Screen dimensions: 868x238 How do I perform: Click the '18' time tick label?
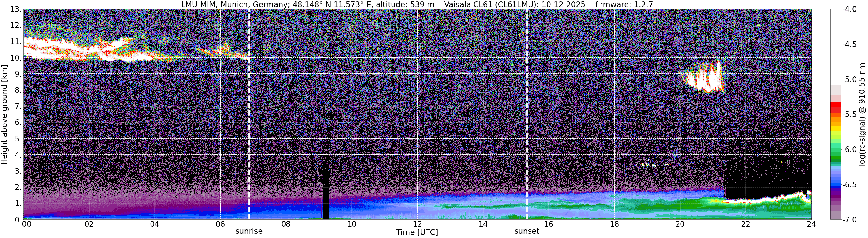[614, 224]
